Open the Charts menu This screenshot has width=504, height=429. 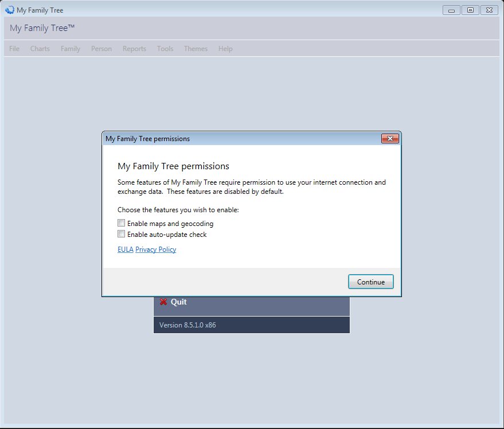(x=40, y=49)
